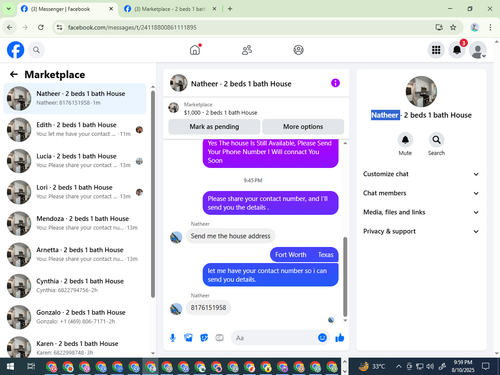The width and height of the screenshot is (500, 375).
Task: Expand Media, files and links section
Action: 421,212
